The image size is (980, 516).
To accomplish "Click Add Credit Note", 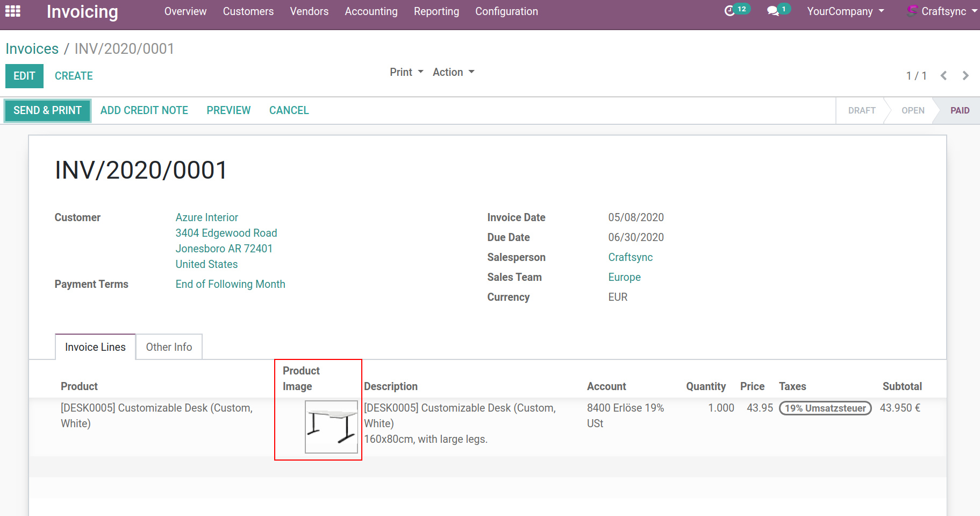I will click(144, 110).
